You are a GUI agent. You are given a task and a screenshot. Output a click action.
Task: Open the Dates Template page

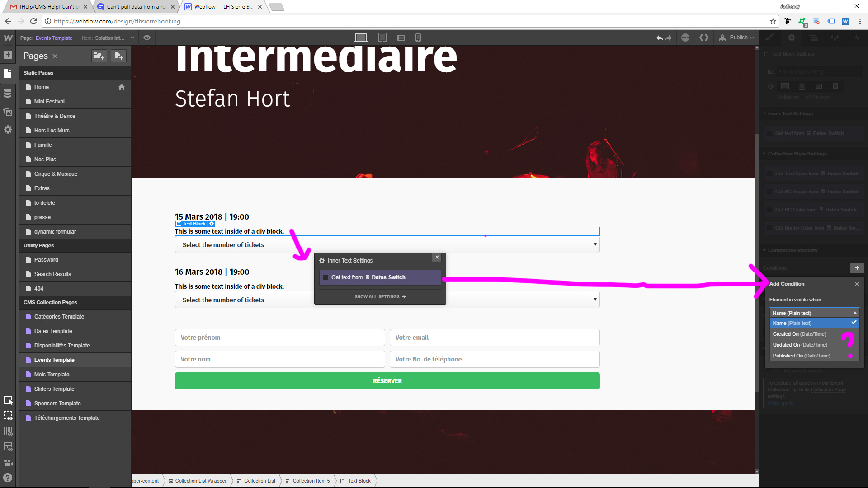(53, 331)
